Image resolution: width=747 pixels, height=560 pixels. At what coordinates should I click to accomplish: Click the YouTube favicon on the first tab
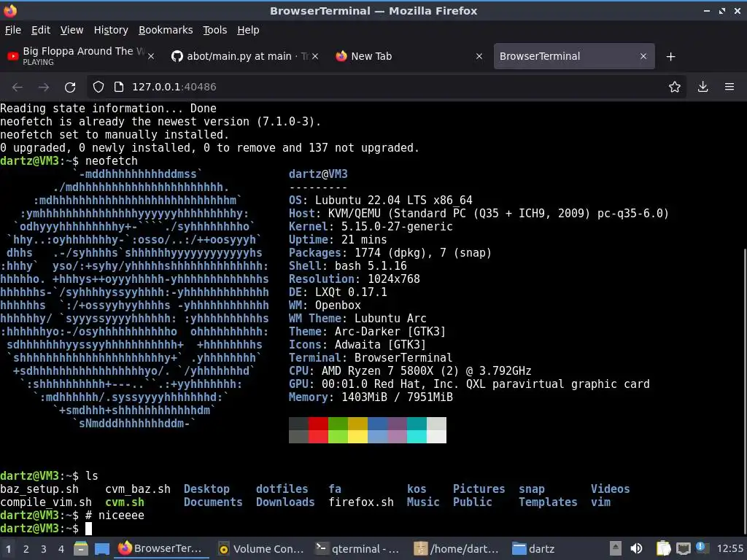tap(13, 56)
